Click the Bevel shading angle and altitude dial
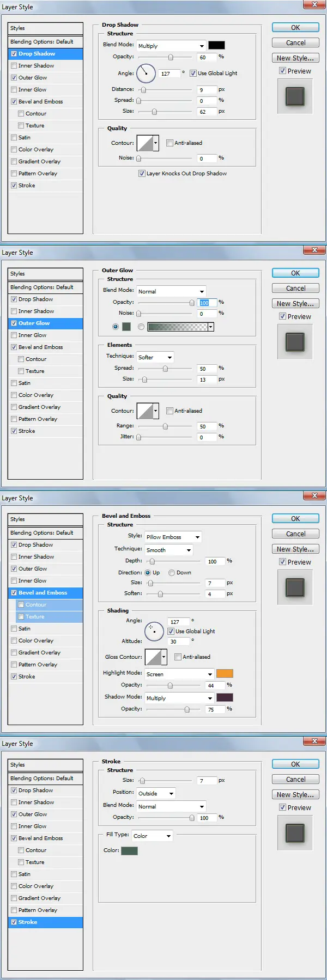 click(x=154, y=632)
